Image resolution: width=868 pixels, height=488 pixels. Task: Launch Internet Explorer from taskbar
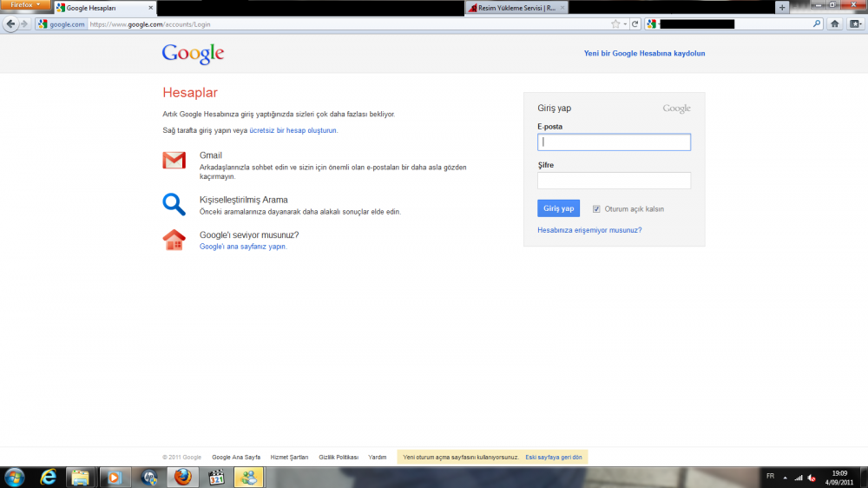click(48, 478)
